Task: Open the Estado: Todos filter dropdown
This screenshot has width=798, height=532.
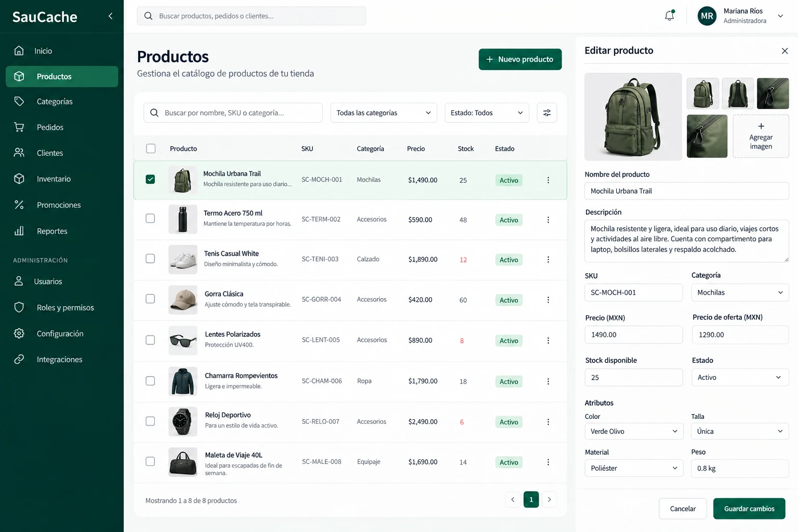Action: 487,113
